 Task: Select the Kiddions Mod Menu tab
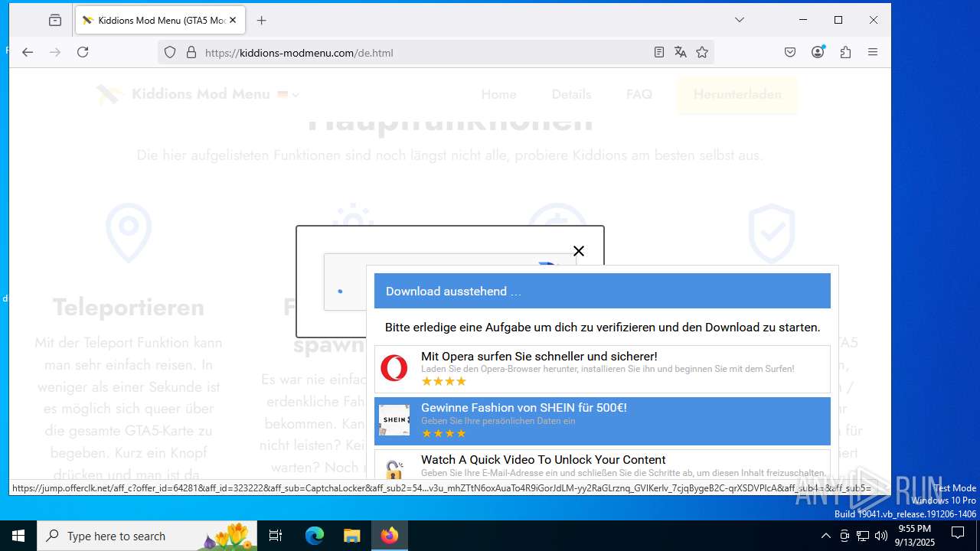160,21
